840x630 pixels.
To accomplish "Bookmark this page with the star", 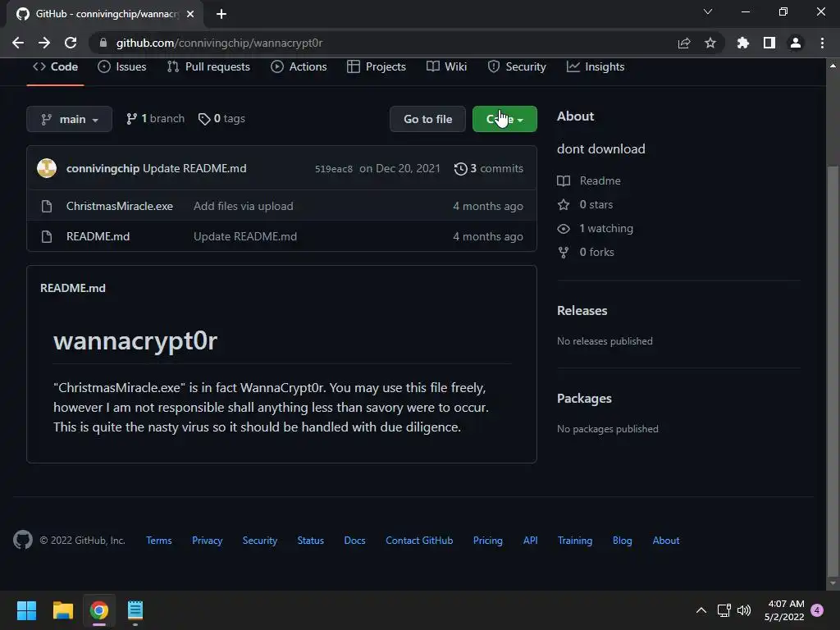I will pyautogui.click(x=710, y=43).
